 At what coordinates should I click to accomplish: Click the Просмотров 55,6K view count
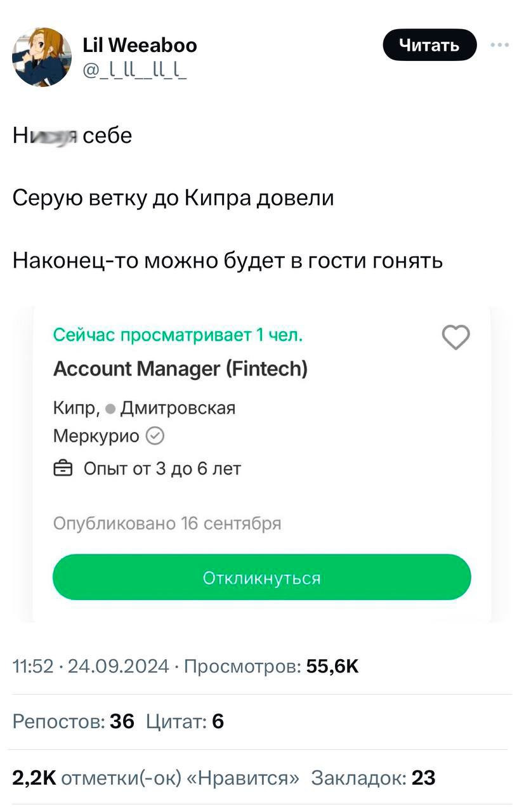click(272, 666)
